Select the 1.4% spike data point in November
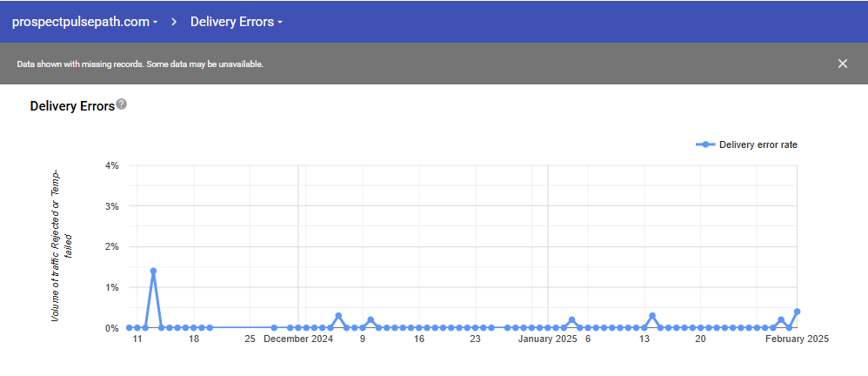Image resolution: width=868 pixels, height=376 pixels. (153, 271)
